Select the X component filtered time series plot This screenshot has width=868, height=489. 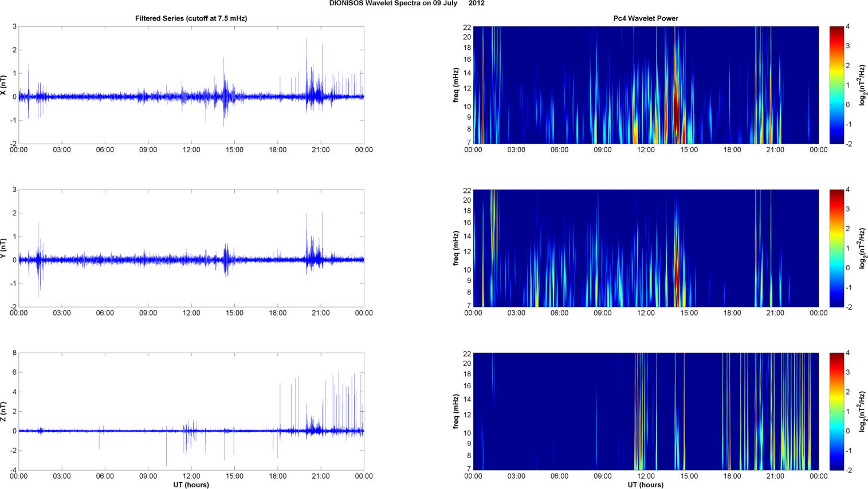pos(191,85)
